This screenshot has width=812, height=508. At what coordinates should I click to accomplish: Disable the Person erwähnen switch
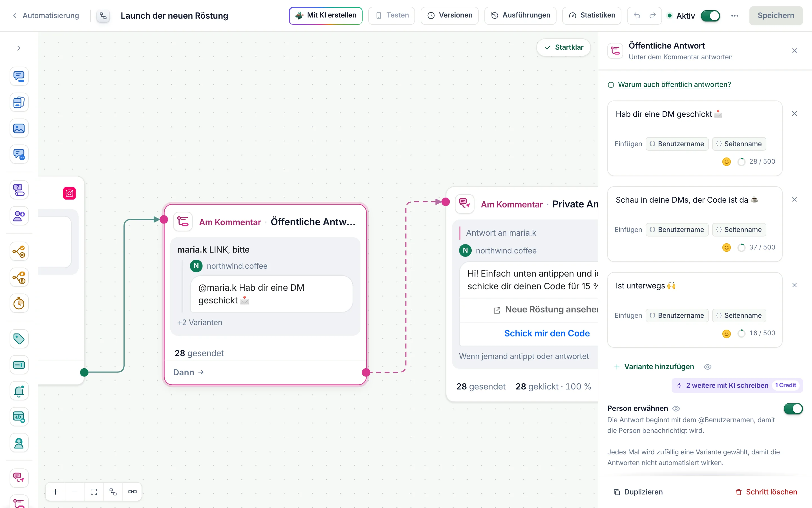coord(793,409)
